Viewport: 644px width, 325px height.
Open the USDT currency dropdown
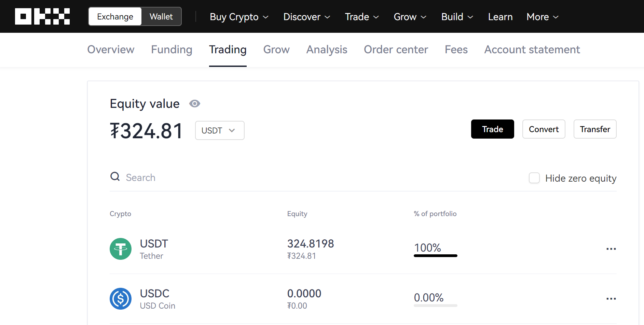pos(220,130)
